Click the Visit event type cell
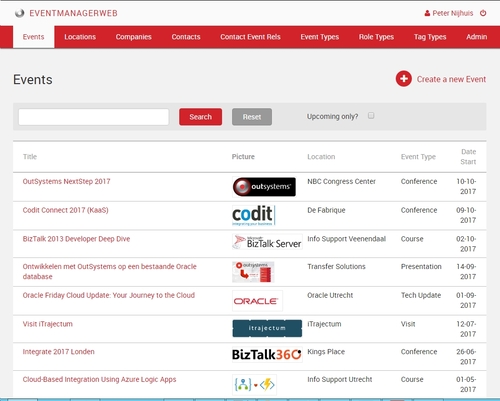 [x=408, y=324]
